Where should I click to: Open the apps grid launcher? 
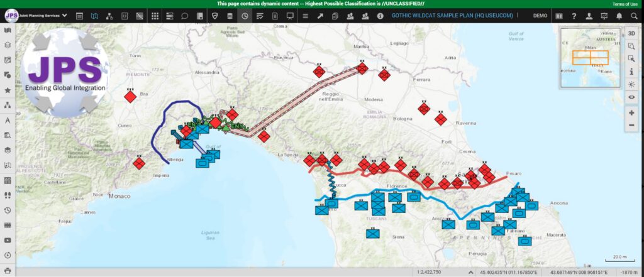tap(155, 15)
